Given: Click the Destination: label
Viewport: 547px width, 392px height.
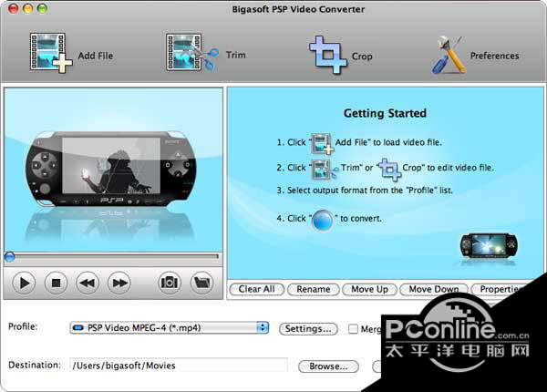Looking at the screenshot, I should [x=35, y=366].
